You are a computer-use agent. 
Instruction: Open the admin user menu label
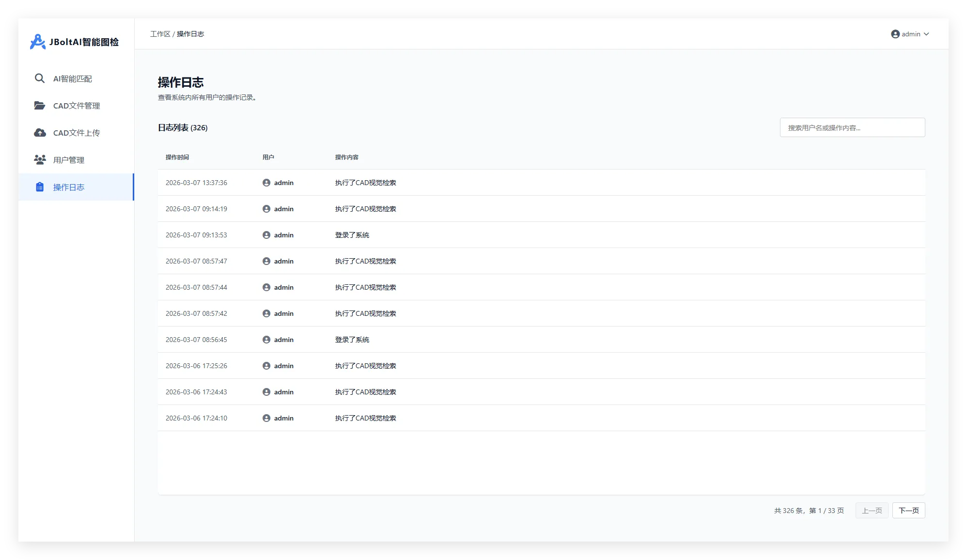(x=911, y=34)
